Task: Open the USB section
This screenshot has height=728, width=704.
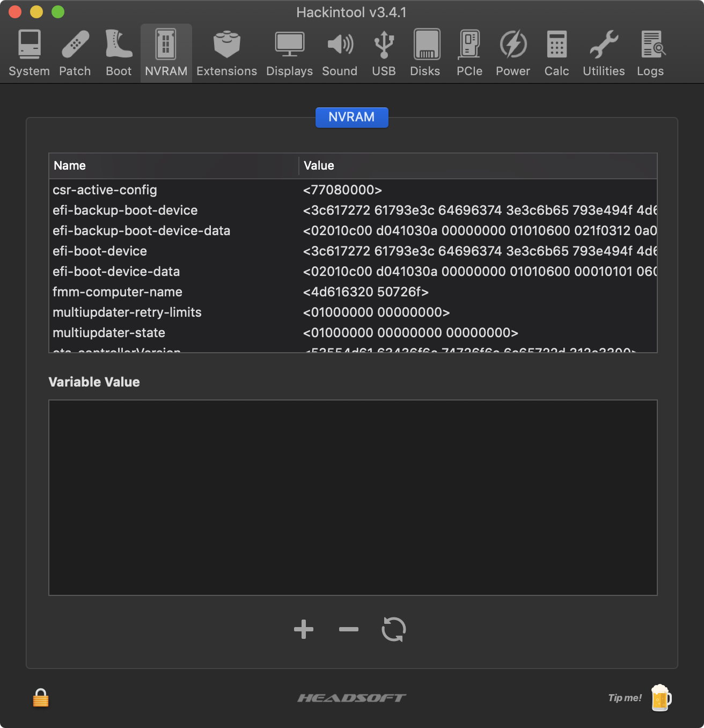Action: click(x=384, y=53)
